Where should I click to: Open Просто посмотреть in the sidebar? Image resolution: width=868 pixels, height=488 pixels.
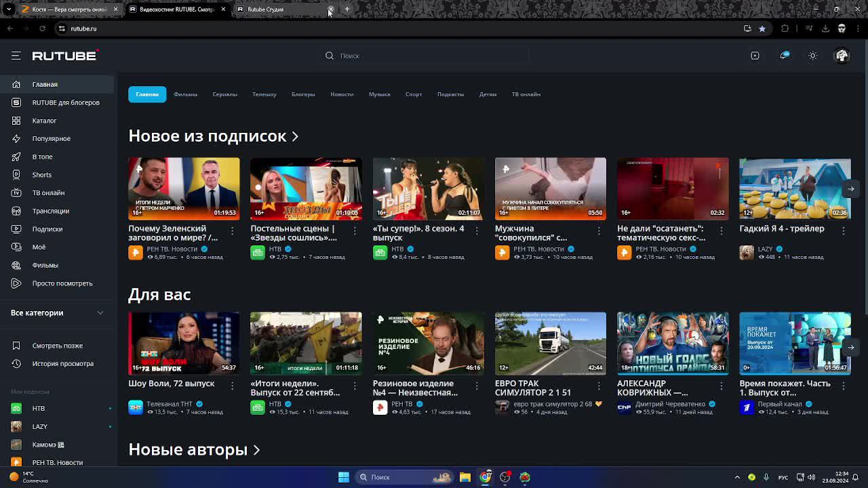57,283
